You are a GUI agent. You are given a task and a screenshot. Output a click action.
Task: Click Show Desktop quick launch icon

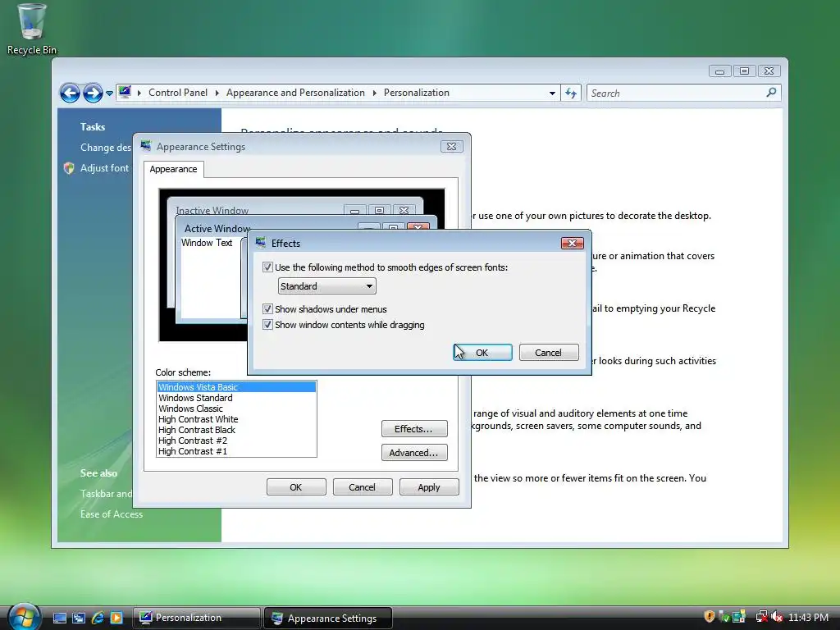(x=60, y=618)
